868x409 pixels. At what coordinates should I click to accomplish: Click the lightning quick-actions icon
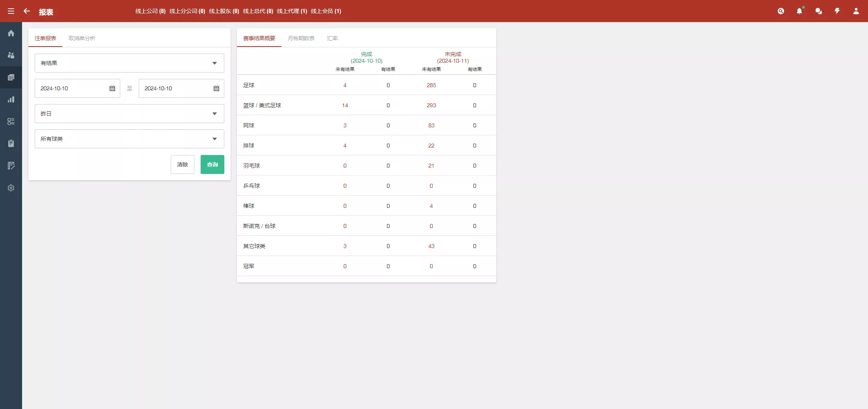coord(837,11)
